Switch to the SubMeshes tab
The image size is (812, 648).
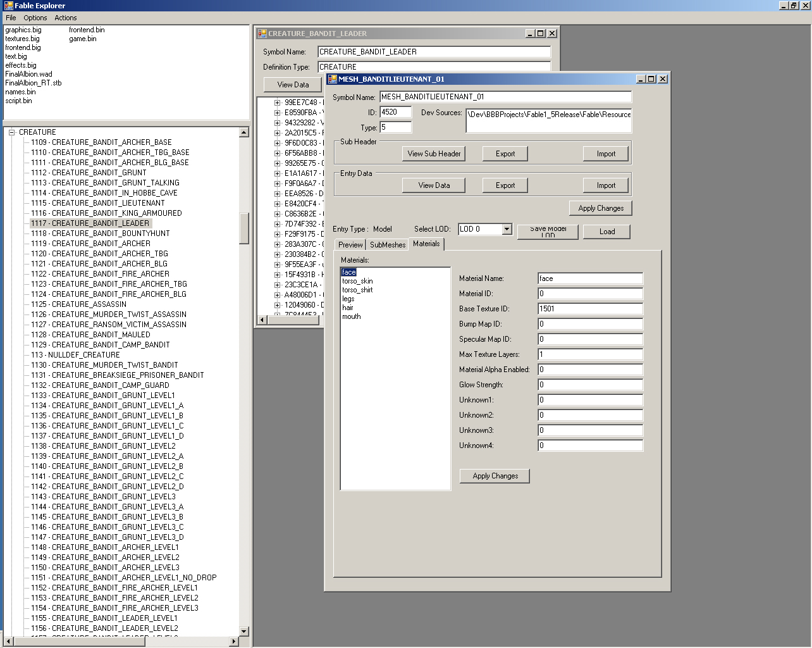388,245
